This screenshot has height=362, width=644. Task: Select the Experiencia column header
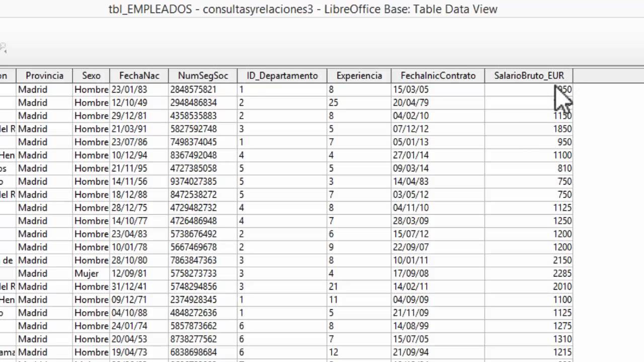359,75
